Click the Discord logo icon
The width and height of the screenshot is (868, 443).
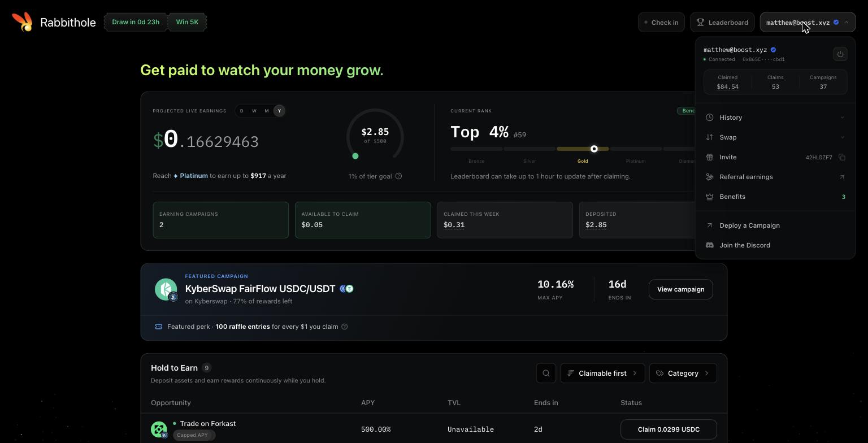[709, 245]
